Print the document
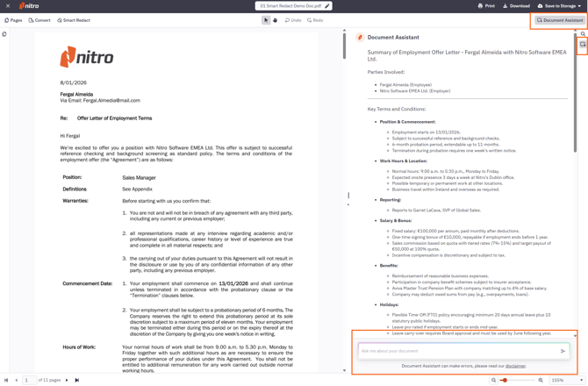The width and height of the screenshot is (588, 386). pyautogui.click(x=486, y=6)
